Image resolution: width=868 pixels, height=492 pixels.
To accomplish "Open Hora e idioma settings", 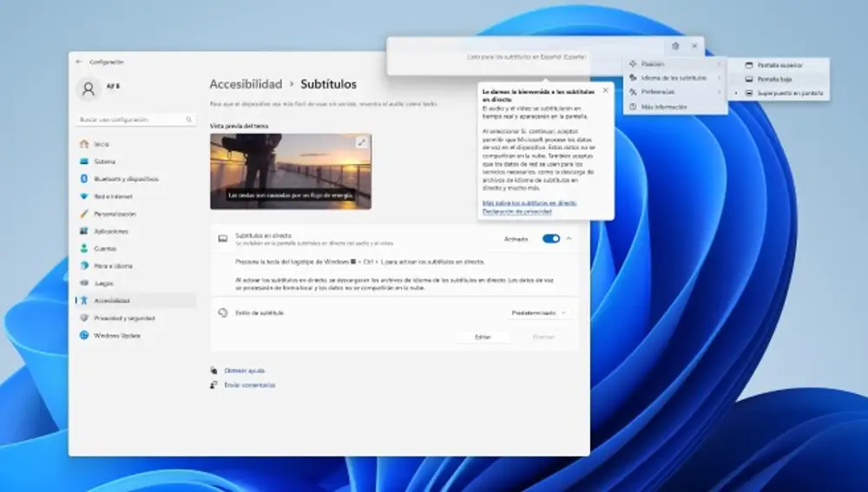I will pyautogui.click(x=136, y=266).
